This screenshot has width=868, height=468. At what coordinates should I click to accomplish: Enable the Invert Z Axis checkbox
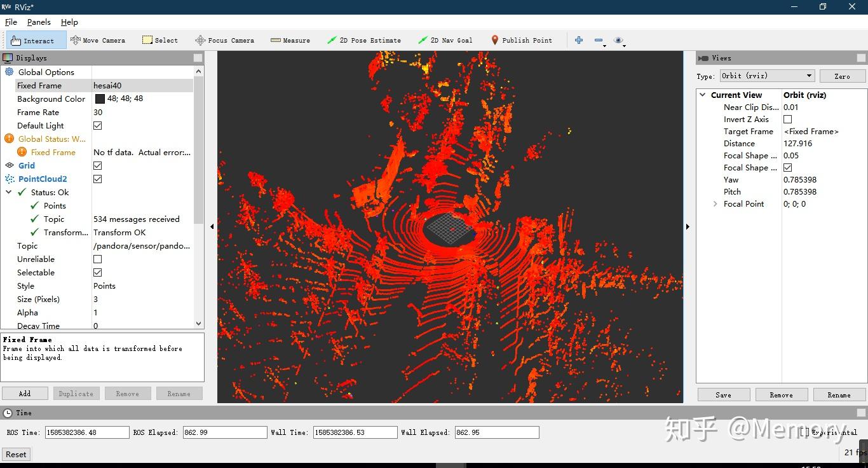(x=788, y=120)
